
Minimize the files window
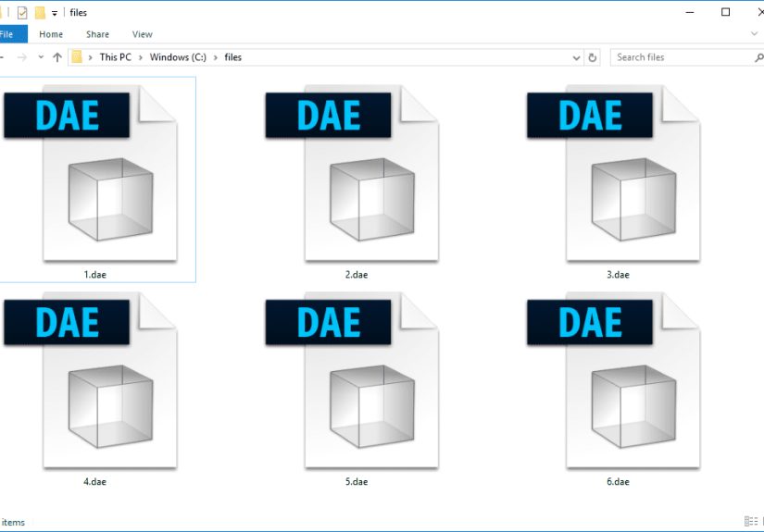pos(689,13)
